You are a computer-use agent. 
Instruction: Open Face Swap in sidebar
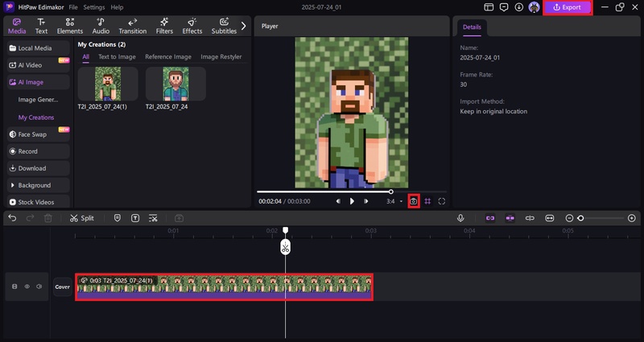(x=38, y=134)
